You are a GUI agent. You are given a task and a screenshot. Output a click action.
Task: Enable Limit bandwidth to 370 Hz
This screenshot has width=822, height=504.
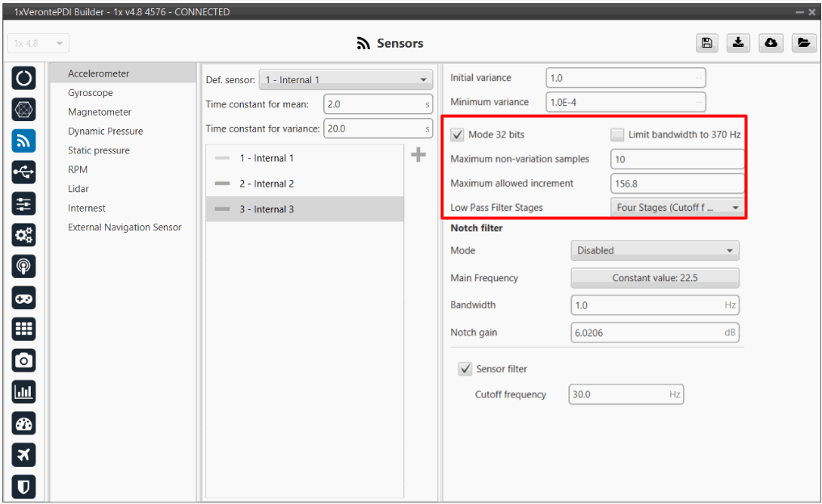pos(618,135)
